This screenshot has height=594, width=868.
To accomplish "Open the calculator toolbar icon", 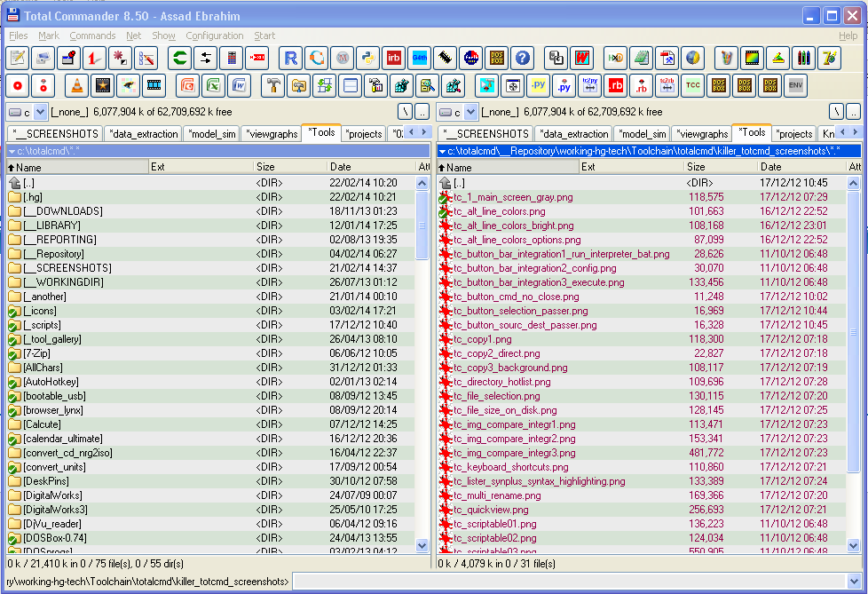I will tap(232, 58).
